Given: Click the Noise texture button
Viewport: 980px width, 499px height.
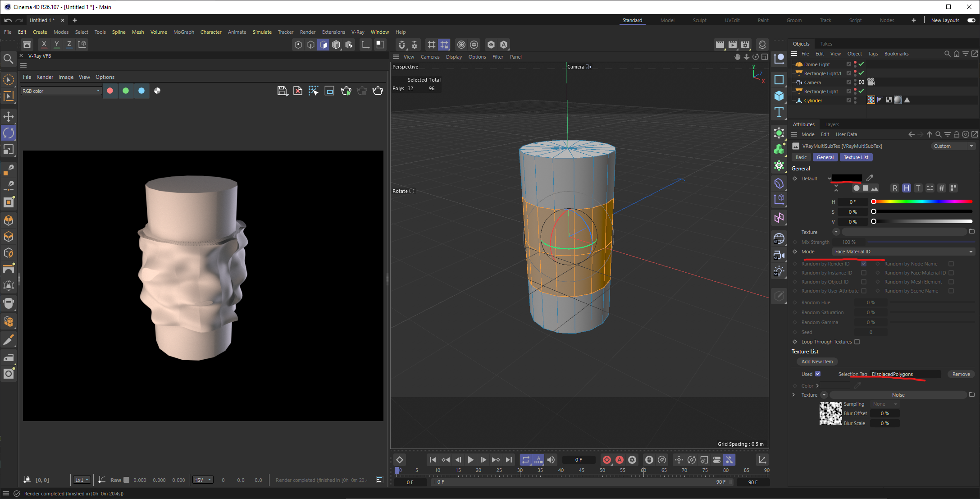Looking at the screenshot, I should (898, 395).
